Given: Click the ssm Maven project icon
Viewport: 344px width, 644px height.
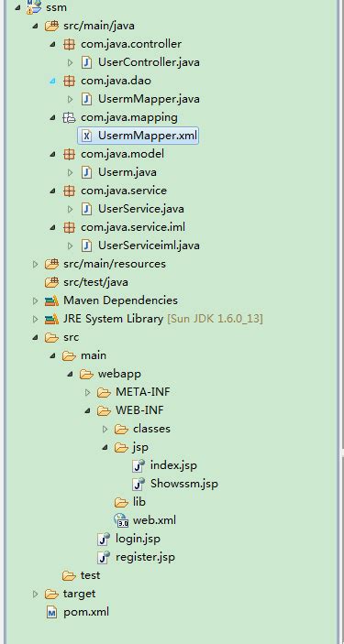Looking at the screenshot, I should (34, 7).
